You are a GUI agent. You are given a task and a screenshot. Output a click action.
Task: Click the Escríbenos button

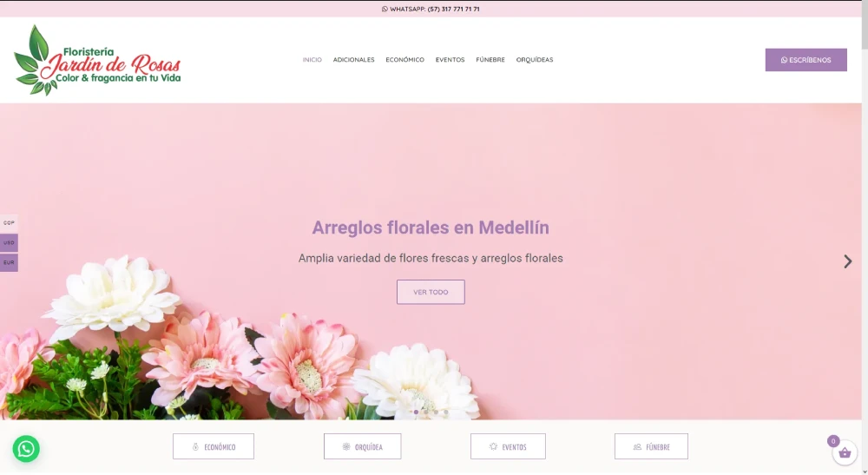click(x=806, y=60)
